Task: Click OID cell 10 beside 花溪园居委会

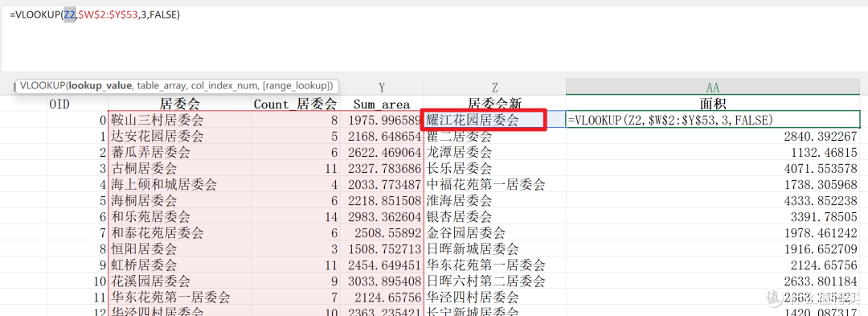Action: click(x=77, y=281)
